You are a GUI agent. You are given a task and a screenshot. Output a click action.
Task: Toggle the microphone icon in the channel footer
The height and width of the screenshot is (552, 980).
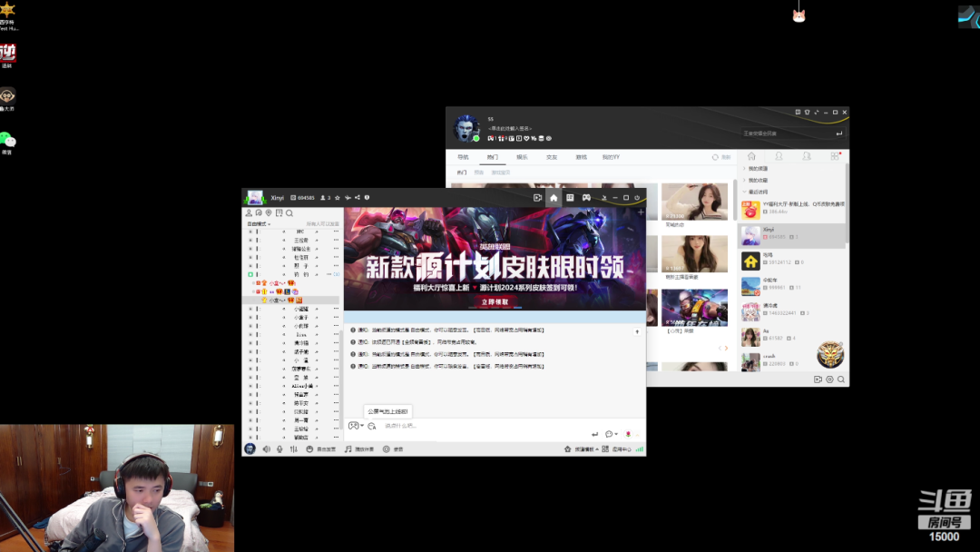point(279,448)
